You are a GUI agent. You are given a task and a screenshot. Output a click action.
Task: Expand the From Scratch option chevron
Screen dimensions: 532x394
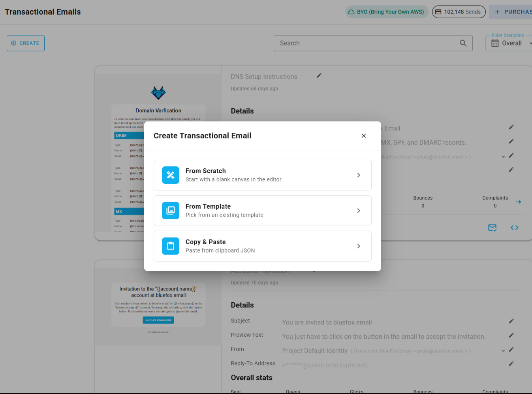359,175
